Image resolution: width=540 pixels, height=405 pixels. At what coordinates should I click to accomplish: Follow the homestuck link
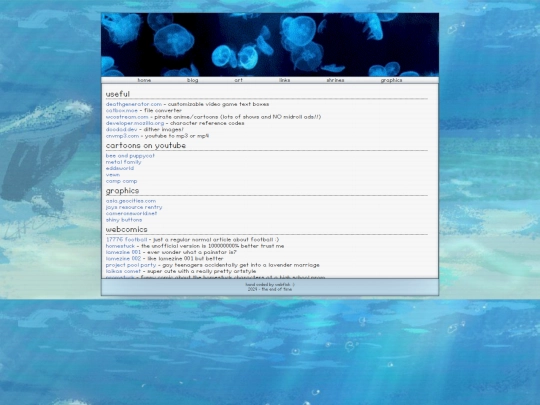tap(120, 246)
